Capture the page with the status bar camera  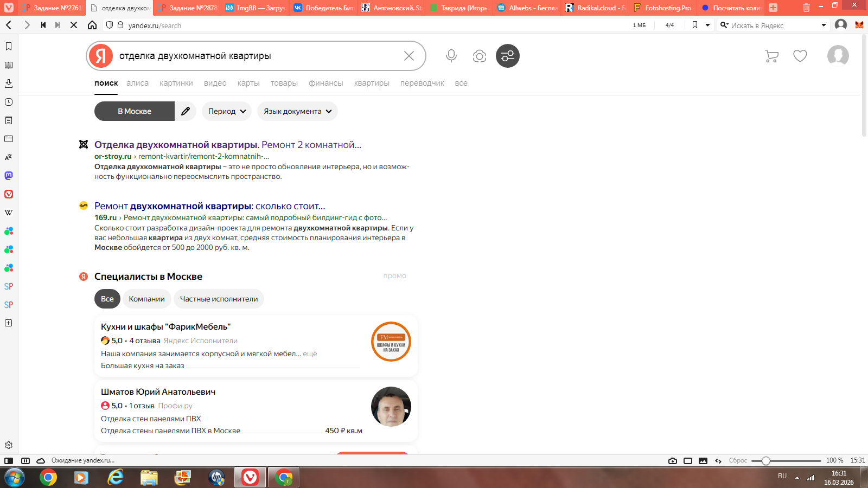click(x=673, y=461)
